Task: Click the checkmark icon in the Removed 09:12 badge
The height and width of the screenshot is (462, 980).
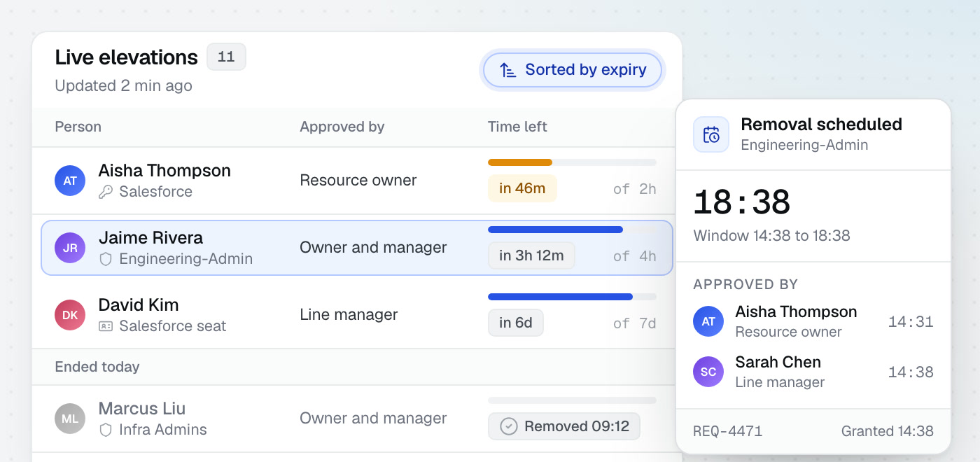Action: (509, 426)
